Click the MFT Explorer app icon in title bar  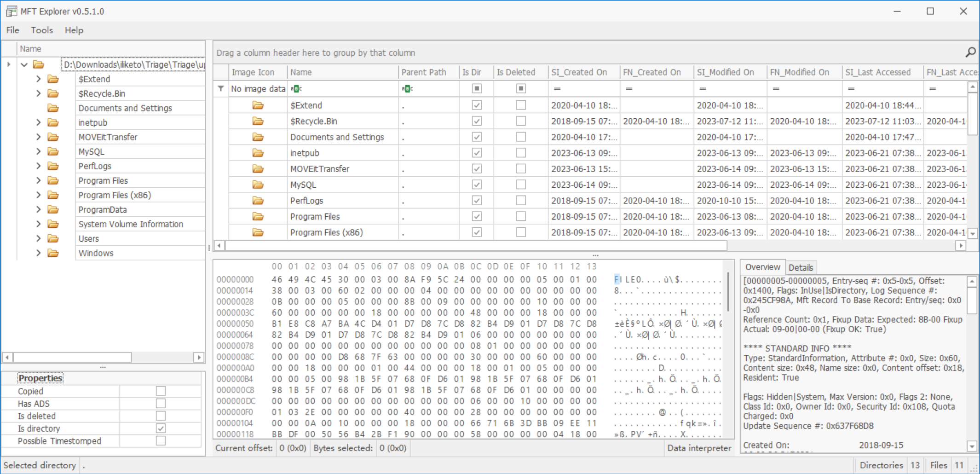11,11
